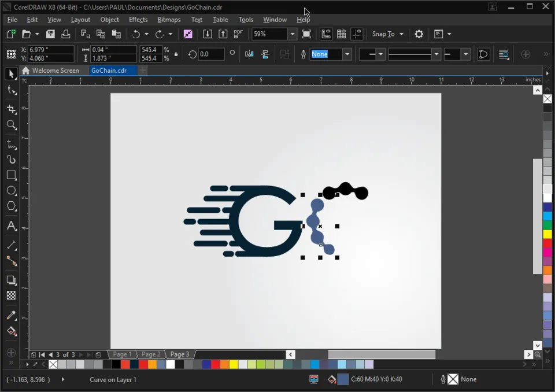
Task: Select the Rectangle tool
Action: pos(12,175)
